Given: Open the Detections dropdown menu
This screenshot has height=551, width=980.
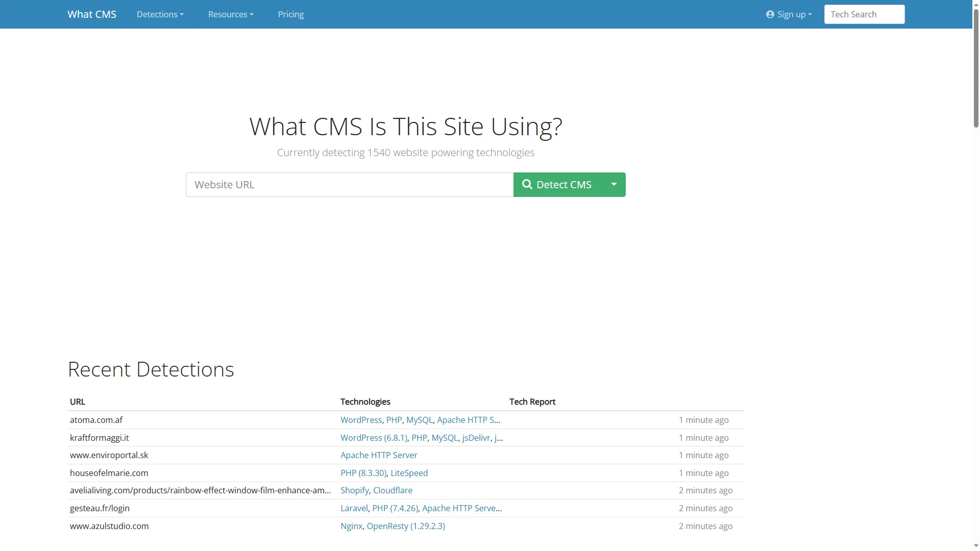Looking at the screenshot, I should pos(160,14).
